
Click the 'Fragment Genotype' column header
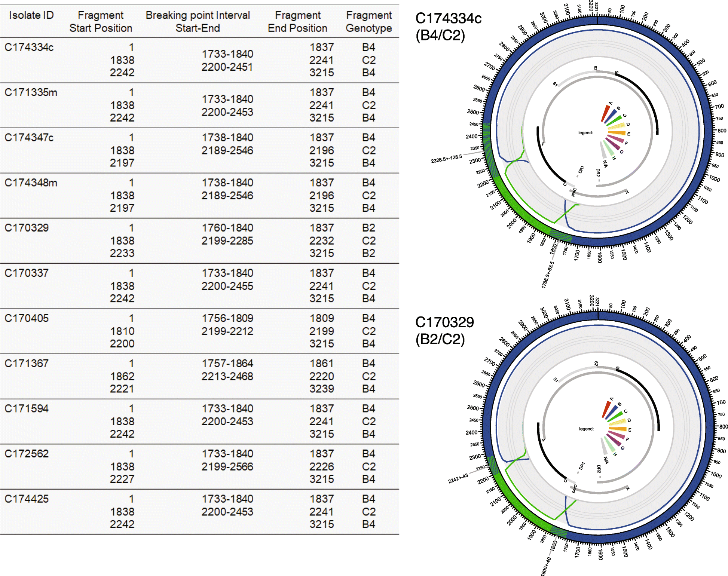369,22
